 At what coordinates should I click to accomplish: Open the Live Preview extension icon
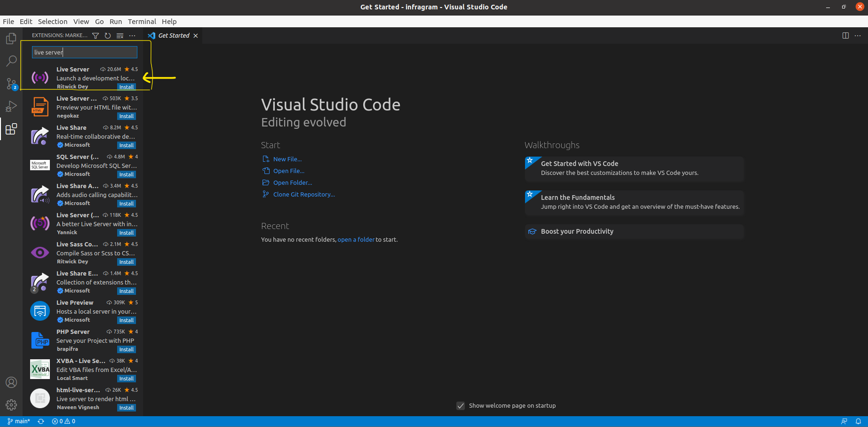pyautogui.click(x=40, y=311)
